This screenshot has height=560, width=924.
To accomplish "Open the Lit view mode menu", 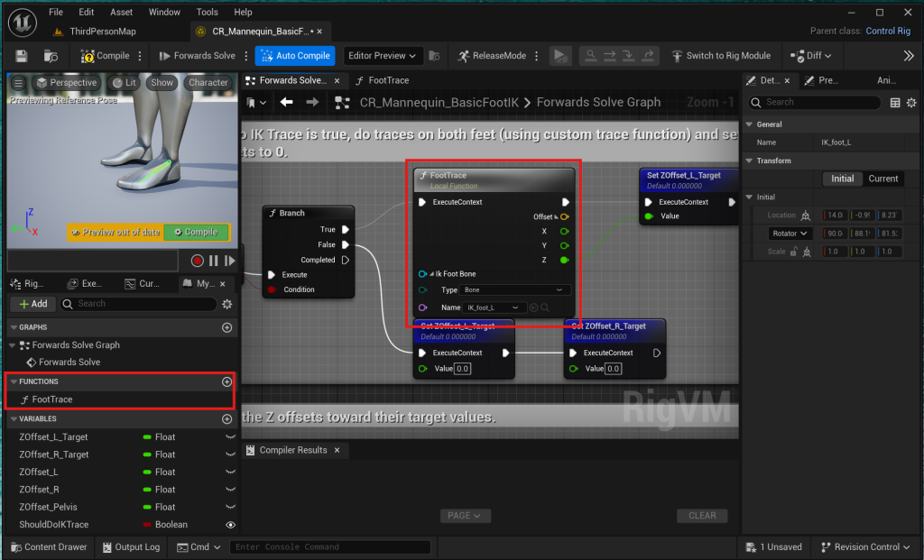I will (124, 83).
